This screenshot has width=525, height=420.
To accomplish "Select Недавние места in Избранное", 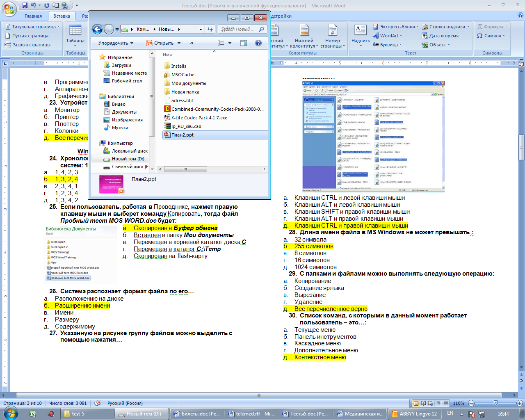I will (129, 73).
